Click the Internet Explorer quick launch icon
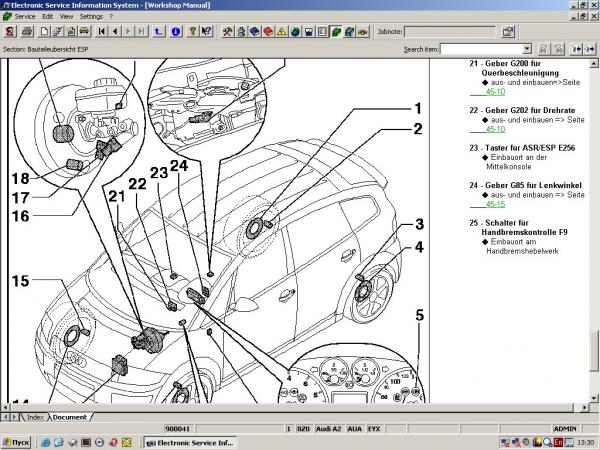 coord(45,443)
